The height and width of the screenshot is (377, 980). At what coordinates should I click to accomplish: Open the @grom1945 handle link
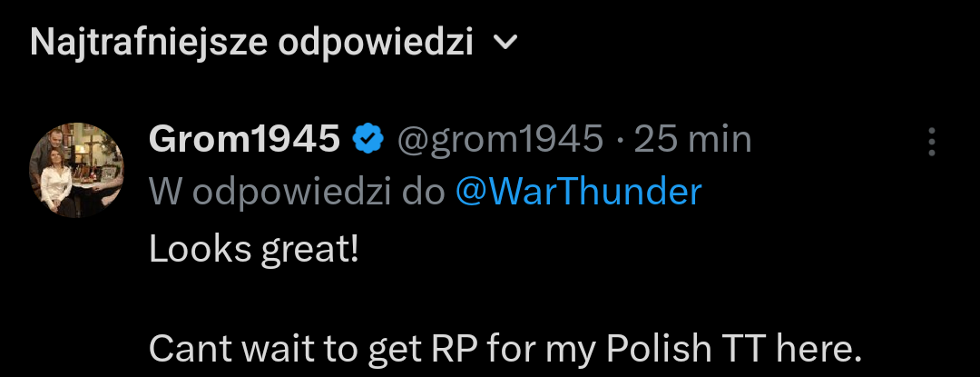[x=500, y=140]
